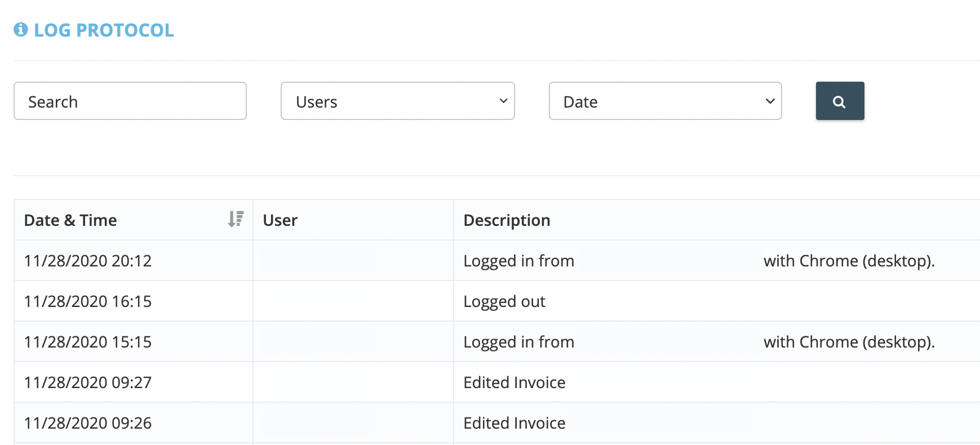Click Edited Invoice in the 09:26 row
Viewport: 980px width, 445px height.
pyautogui.click(x=515, y=423)
